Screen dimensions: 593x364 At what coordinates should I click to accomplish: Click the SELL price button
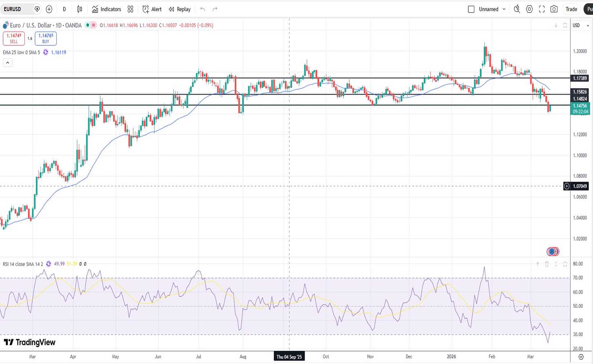[14, 38]
